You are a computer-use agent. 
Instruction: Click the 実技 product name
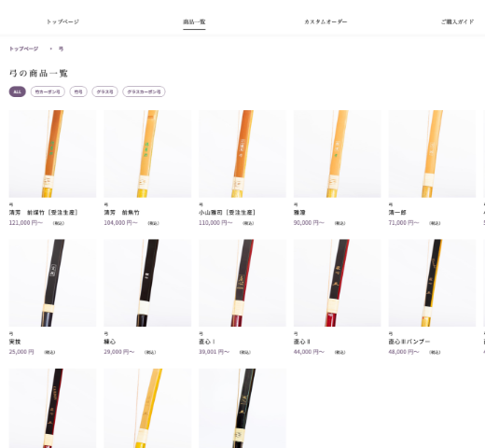(x=15, y=342)
